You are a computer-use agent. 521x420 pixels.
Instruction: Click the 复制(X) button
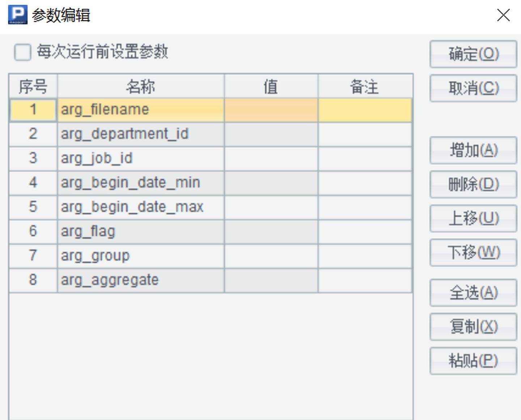473,327
